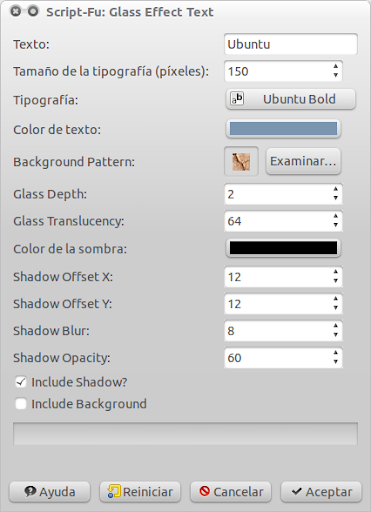
Task: Confirm settings with the Aceptar button
Action: coord(321,492)
